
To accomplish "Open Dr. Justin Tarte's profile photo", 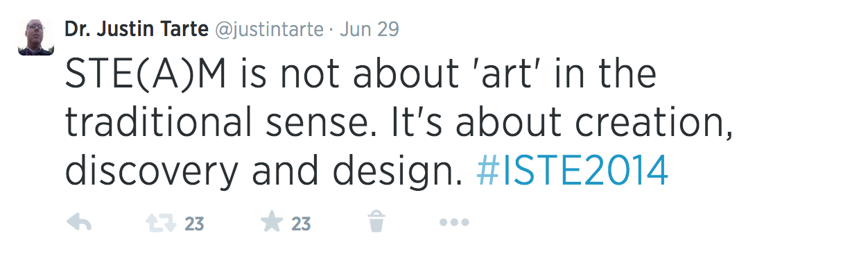I will tap(36, 37).
